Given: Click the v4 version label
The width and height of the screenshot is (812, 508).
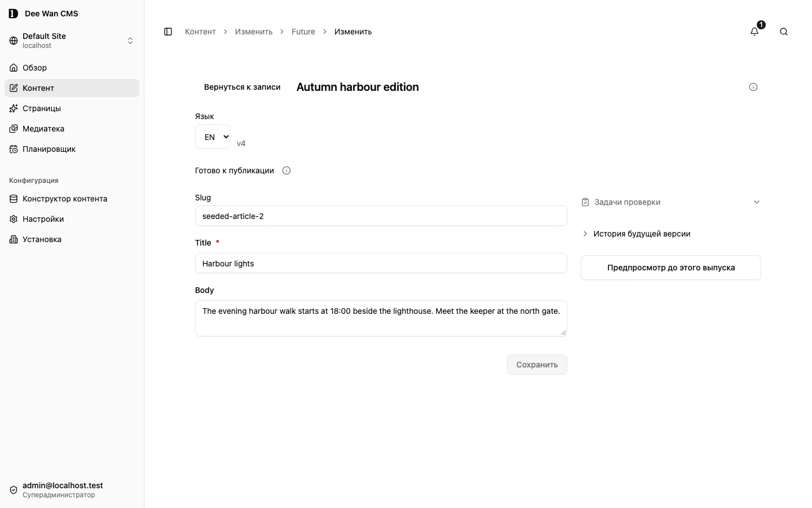Looking at the screenshot, I should (x=241, y=143).
